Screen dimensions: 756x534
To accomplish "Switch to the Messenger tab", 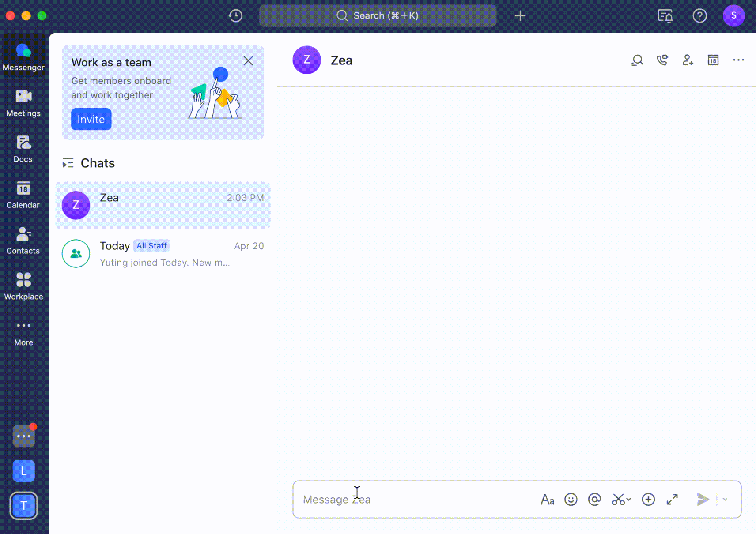I will [23, 55].
